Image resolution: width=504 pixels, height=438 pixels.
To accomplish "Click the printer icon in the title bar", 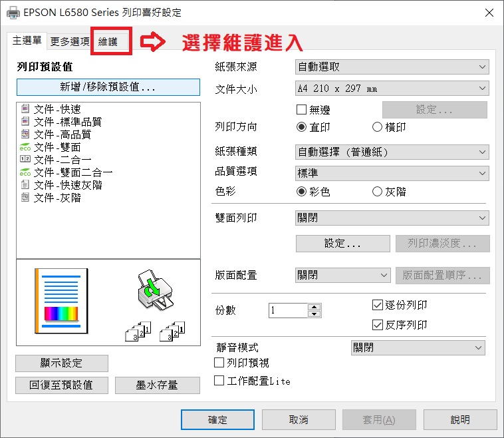I will coord(13,13).
